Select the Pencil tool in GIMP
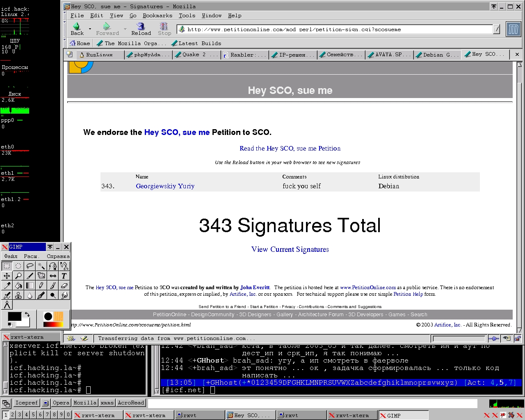 pos(41,285)
